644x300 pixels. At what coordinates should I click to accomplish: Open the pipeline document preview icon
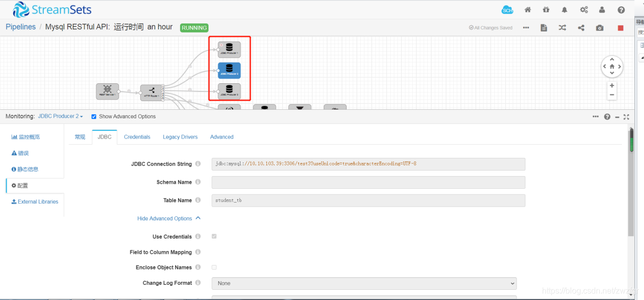click(544, 28)
